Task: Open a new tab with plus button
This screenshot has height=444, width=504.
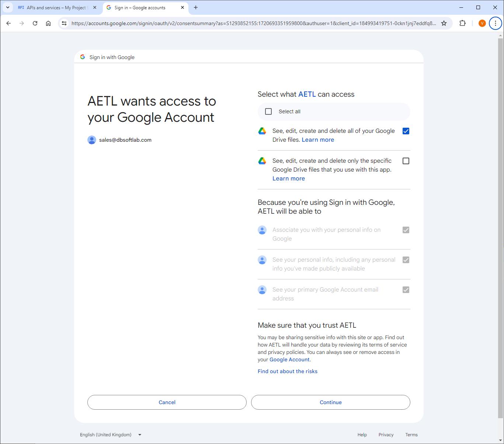Action: click(x=196, y=7)
